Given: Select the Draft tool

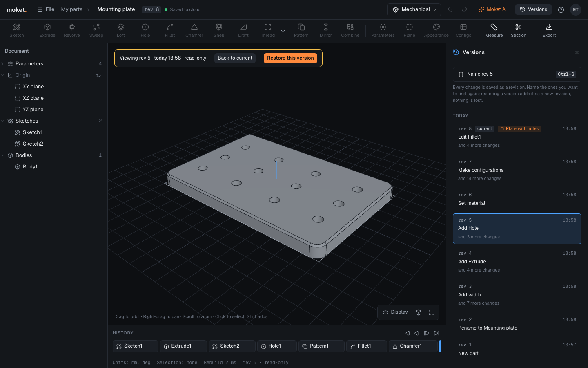Looking at the screenshot, I should coord(243,31).
